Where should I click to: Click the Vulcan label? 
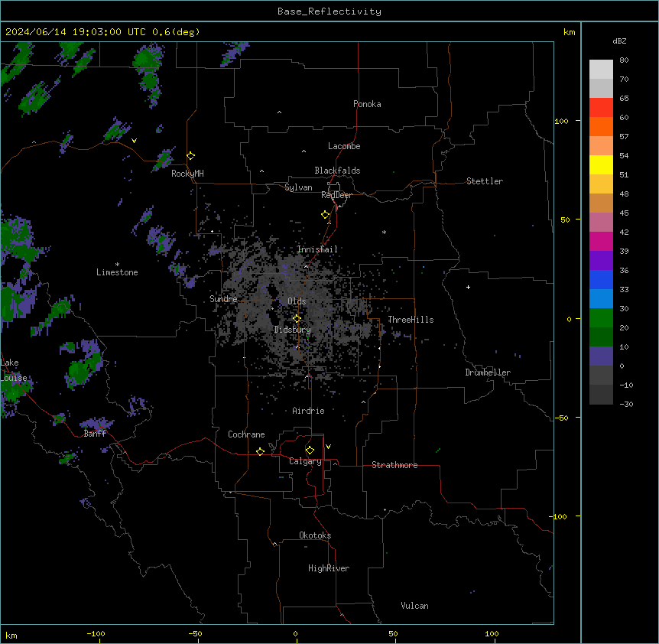coord(414,606)
